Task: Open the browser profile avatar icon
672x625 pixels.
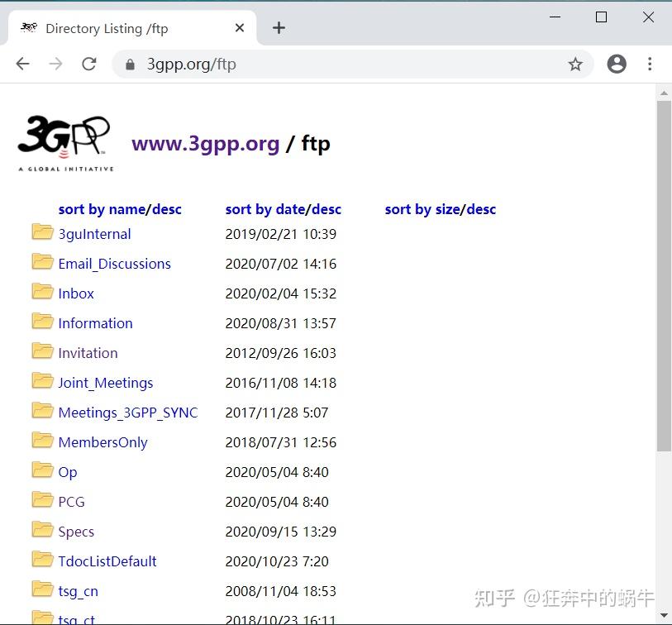Action: click(x=617, y=63)
